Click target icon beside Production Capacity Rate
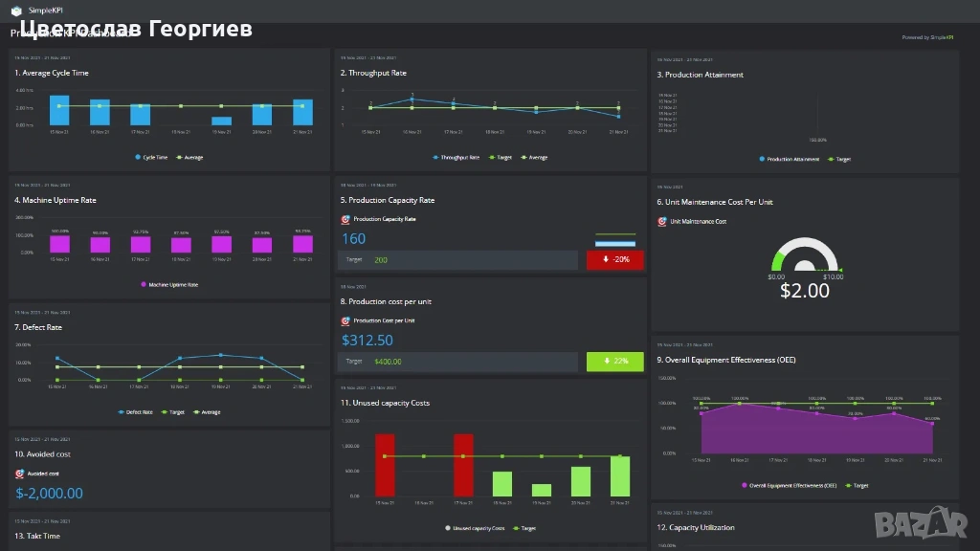 coord(346,219)
